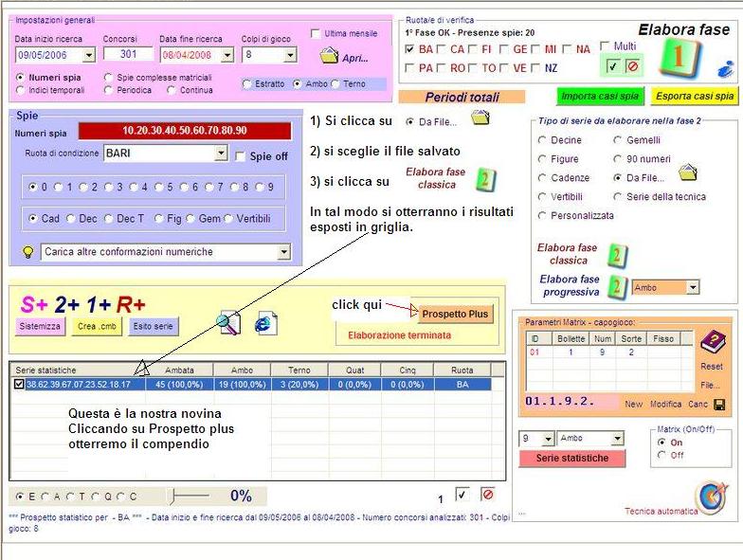Select the Indici temporali radio button
This screenshot has height=560, width=743.
point(20,90)
